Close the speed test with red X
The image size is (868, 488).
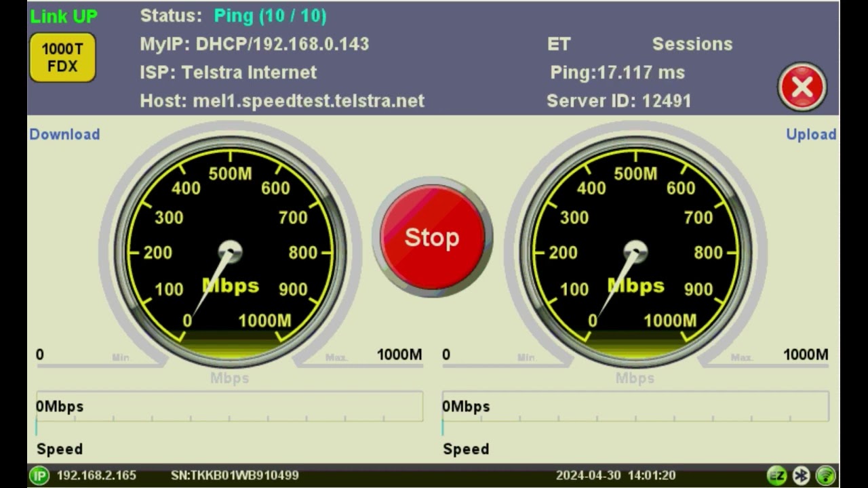click(x=802, y=87)
